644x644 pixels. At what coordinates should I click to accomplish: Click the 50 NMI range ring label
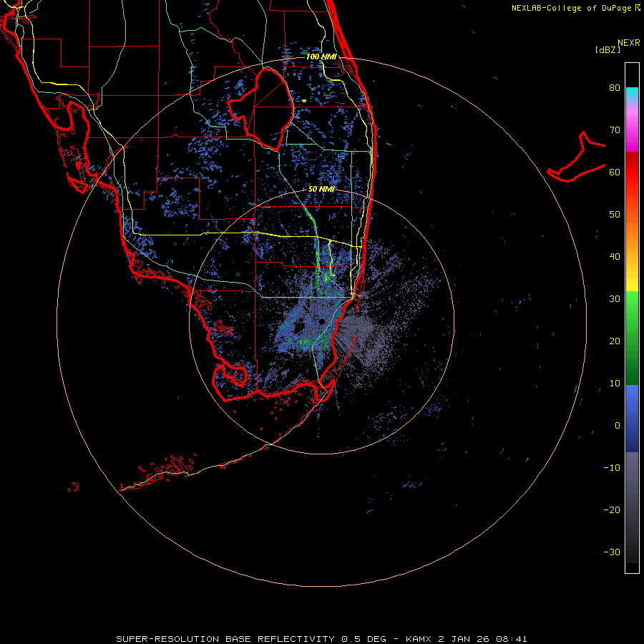coord(321,190)
